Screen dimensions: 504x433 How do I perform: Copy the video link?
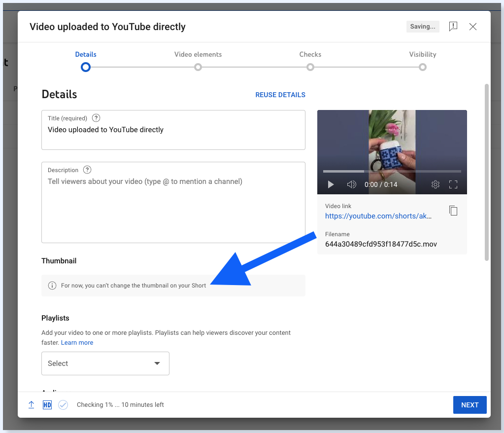[453, 211]
